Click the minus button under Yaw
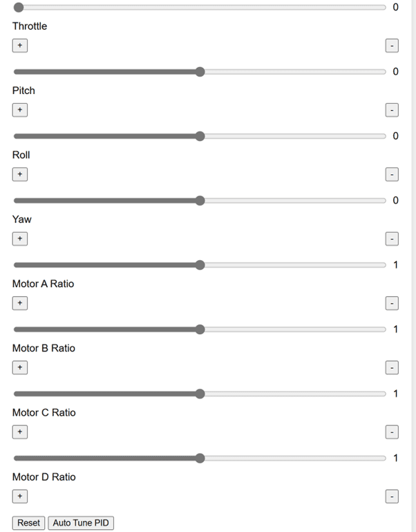416x532 pixels. (391, 239)
